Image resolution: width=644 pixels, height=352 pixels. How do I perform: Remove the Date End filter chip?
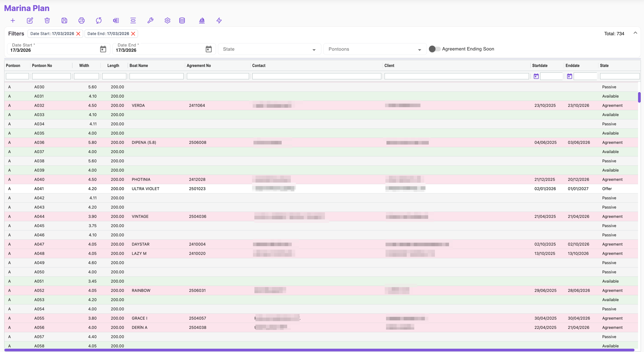pos(133,34)
